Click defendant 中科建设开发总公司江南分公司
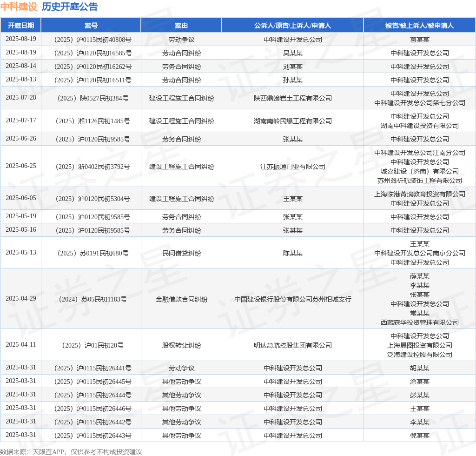Viewport: 476px width, 456px height. pos(420,153)
